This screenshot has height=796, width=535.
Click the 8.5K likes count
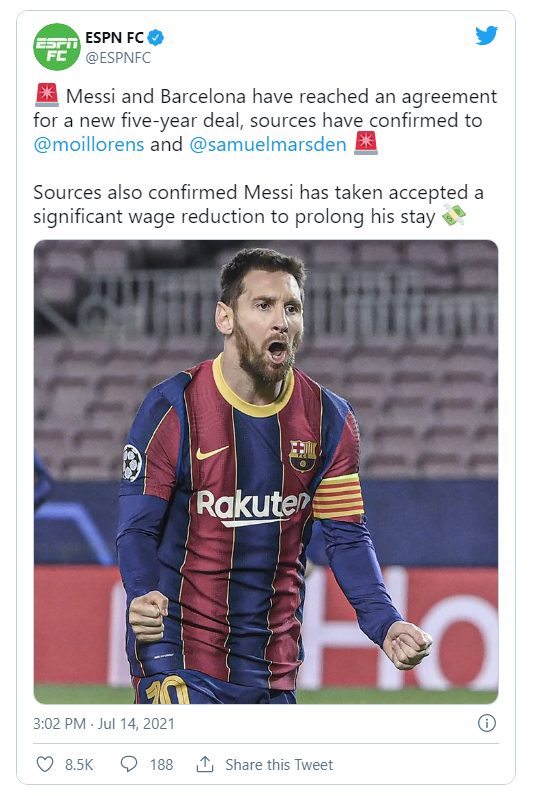pyautogui.click(x=79, y=765)
